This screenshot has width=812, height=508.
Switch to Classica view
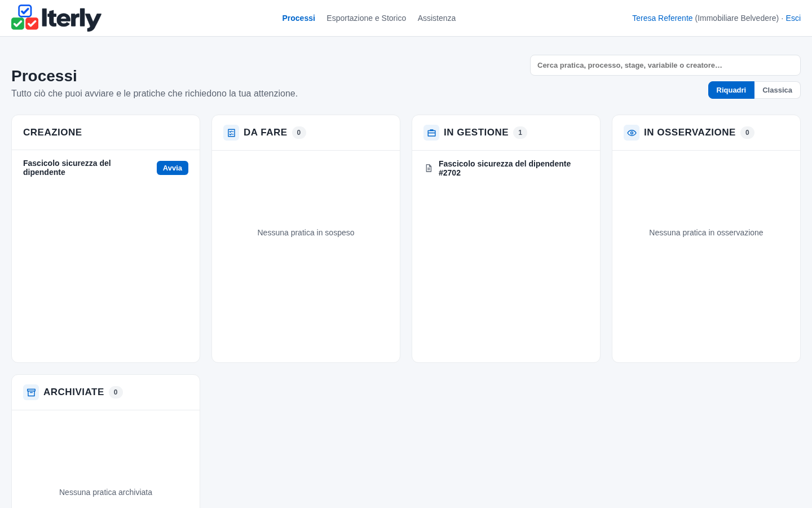click(777, 90)
